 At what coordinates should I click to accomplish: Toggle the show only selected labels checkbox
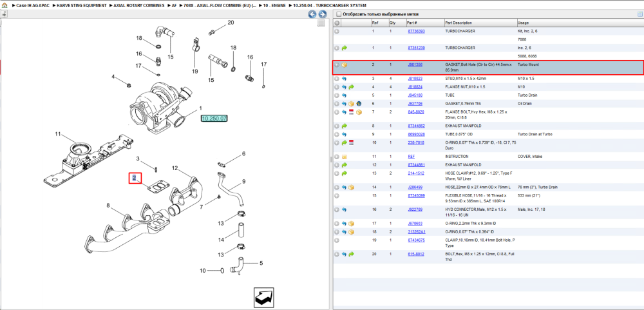click(338, 14)
